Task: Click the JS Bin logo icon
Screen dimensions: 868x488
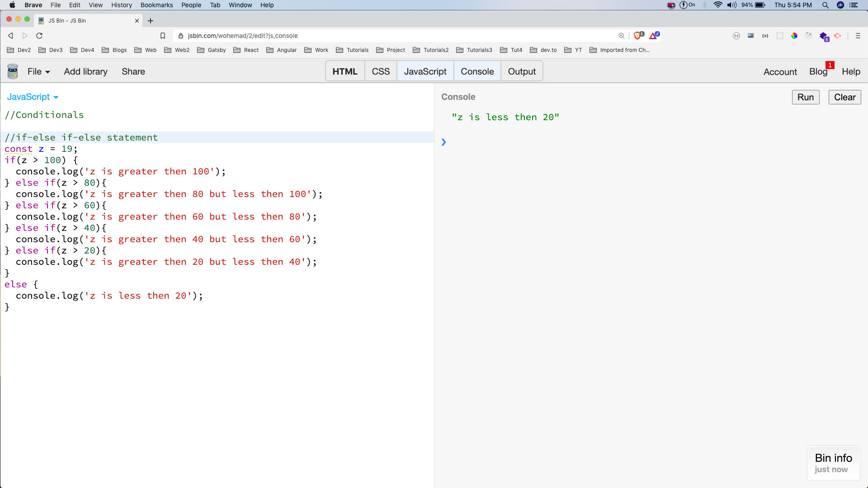Action: [13, 71]
